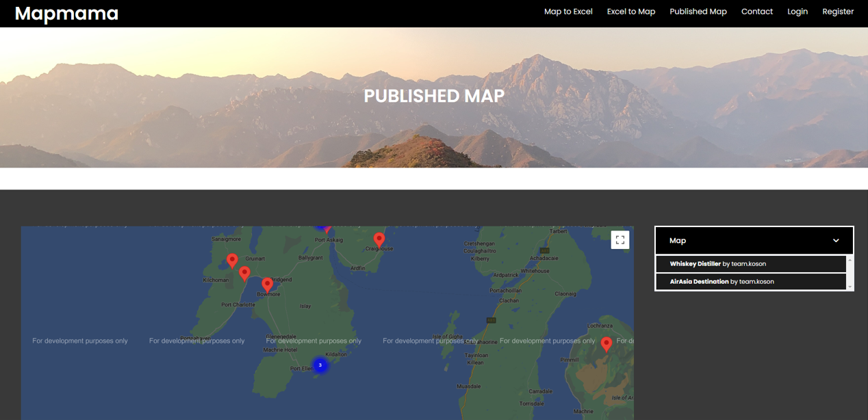Click the red pin near Lochranza

607,343
